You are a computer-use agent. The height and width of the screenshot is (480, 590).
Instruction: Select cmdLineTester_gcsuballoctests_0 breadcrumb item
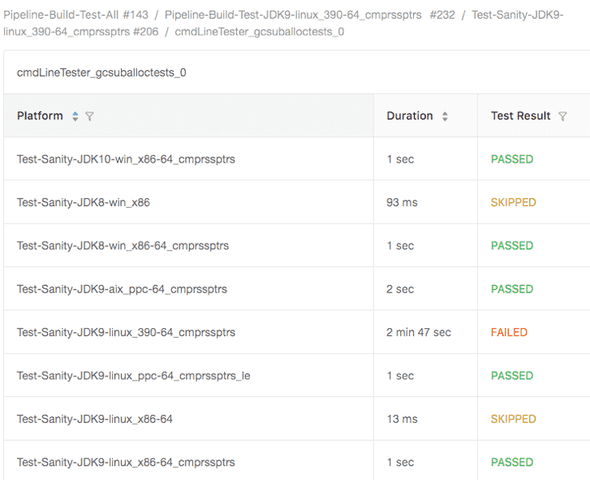tap(259, 32)
